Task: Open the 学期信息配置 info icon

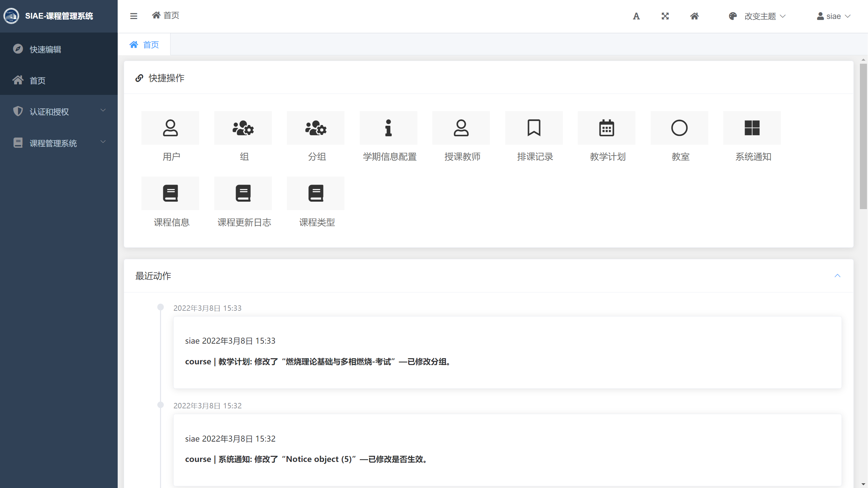Action: point(389,128)
